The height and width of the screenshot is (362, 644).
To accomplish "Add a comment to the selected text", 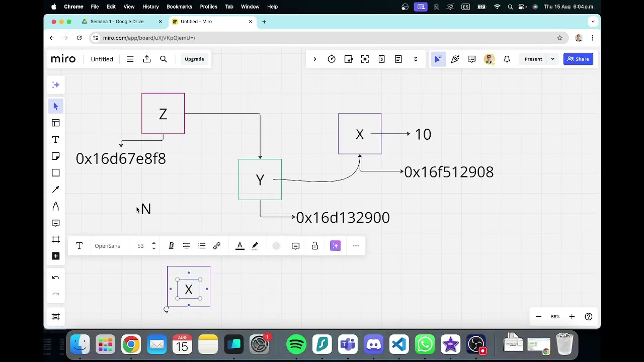I will click(x=295, y=246).
